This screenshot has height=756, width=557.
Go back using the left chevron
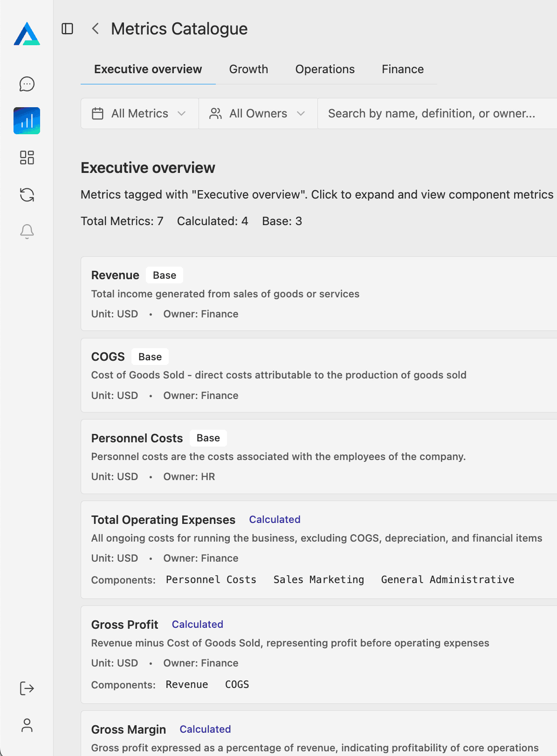point(96,29)
